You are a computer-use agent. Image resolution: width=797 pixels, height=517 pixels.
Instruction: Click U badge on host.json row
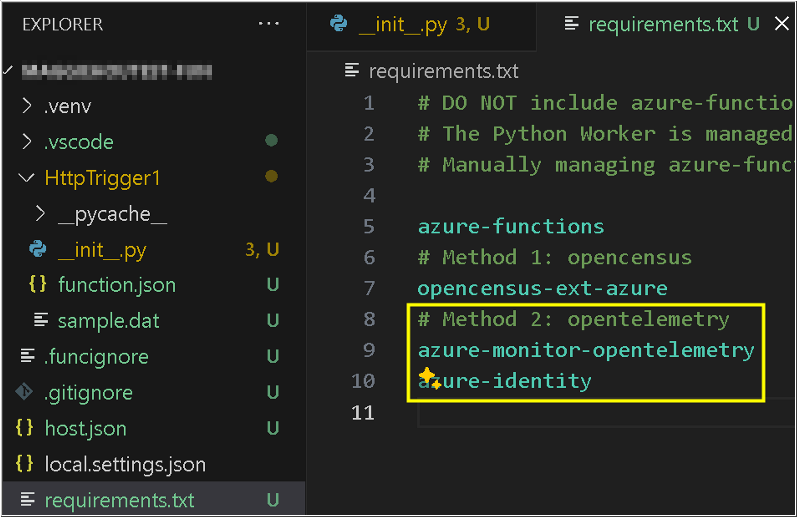coord(273,429)
